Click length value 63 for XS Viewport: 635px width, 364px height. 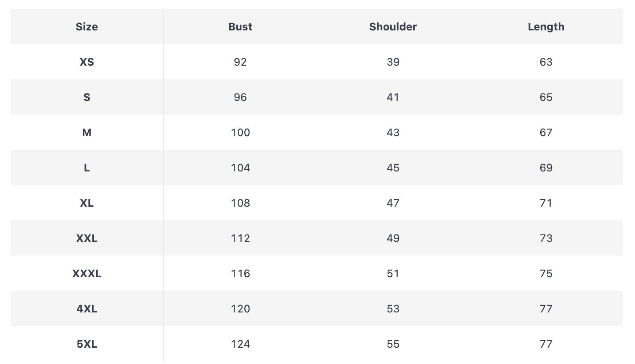[546, 62]
